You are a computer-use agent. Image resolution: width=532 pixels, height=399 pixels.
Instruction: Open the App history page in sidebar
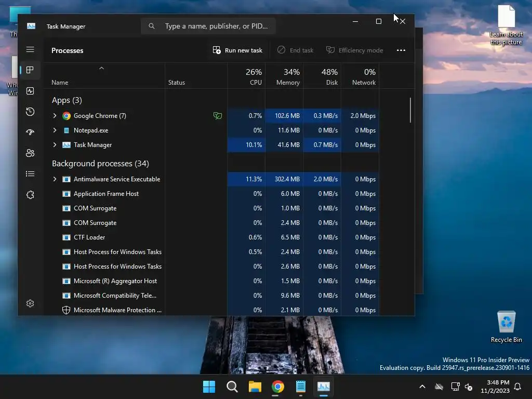coord(30,112)
